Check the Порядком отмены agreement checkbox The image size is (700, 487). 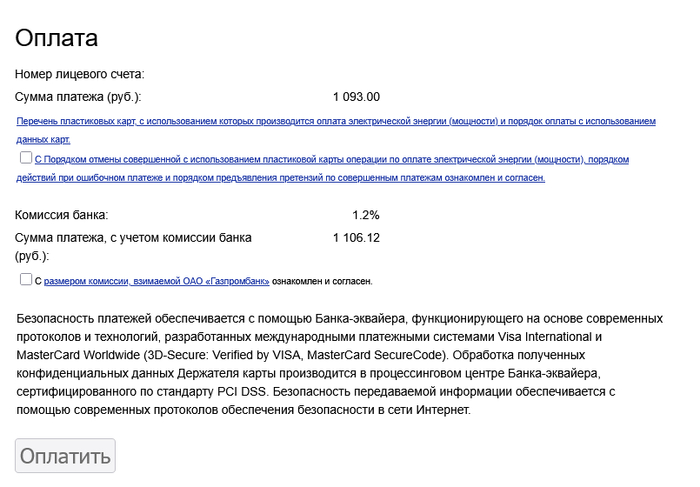[25, 158]
